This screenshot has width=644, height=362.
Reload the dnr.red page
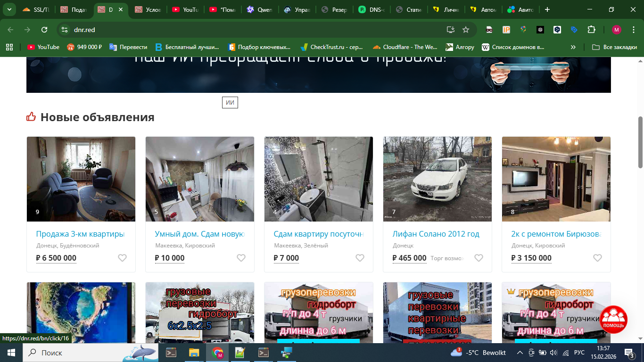[x=44, y=29]
